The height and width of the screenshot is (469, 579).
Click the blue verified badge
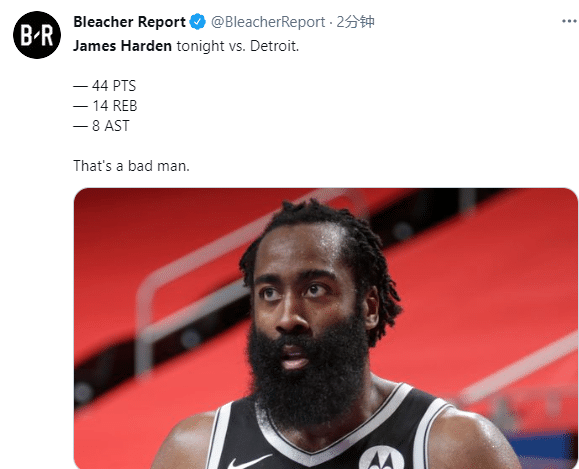tap(198, 22)
